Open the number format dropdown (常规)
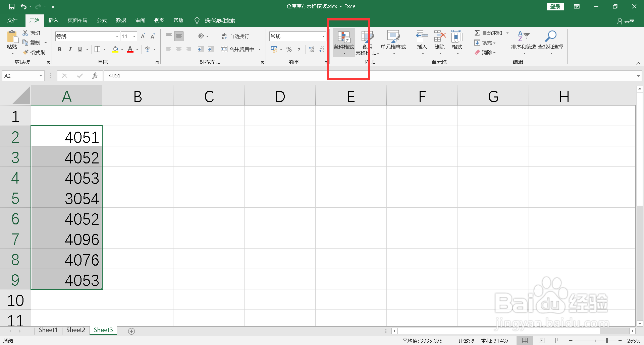The width and height of the screenshot is (644, 345). point(323,36)
